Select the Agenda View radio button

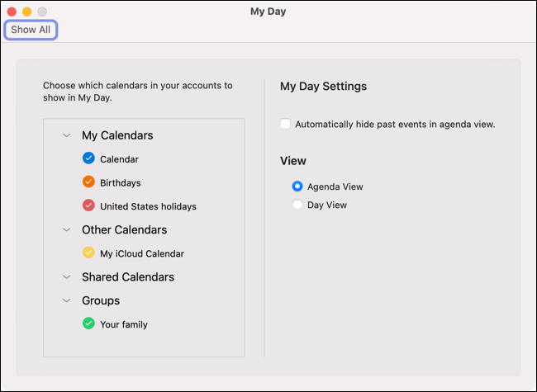[297, 187]
